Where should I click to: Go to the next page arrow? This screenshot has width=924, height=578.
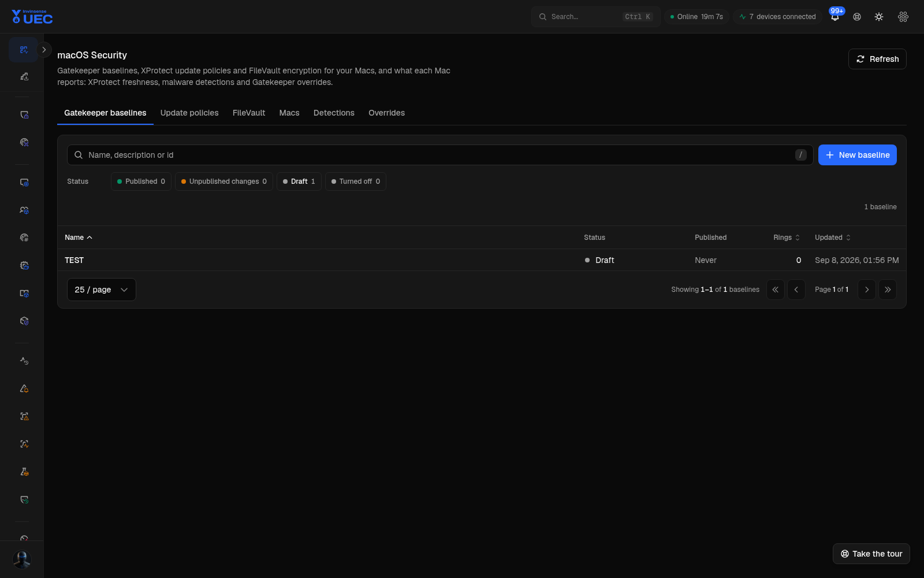[x=867, y=290]
